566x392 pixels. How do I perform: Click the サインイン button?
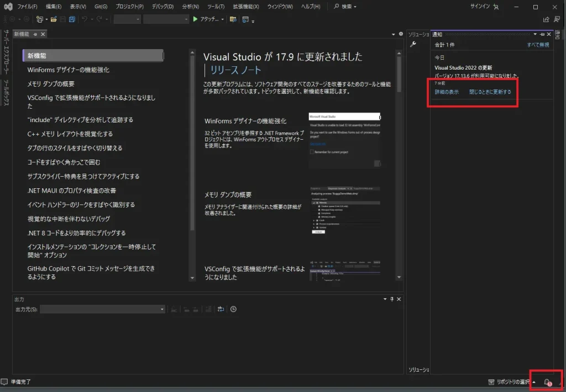pos(480,6)
